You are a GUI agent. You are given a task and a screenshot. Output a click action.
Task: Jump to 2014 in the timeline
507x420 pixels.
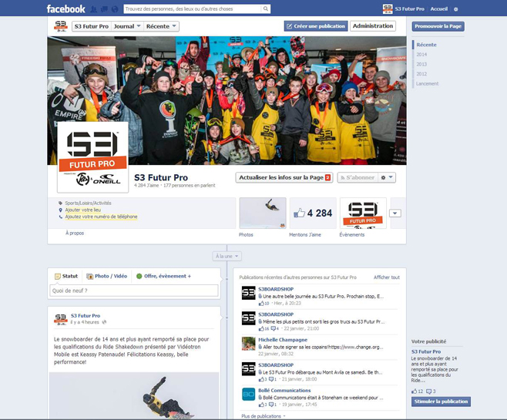click(x=421, y=54)
